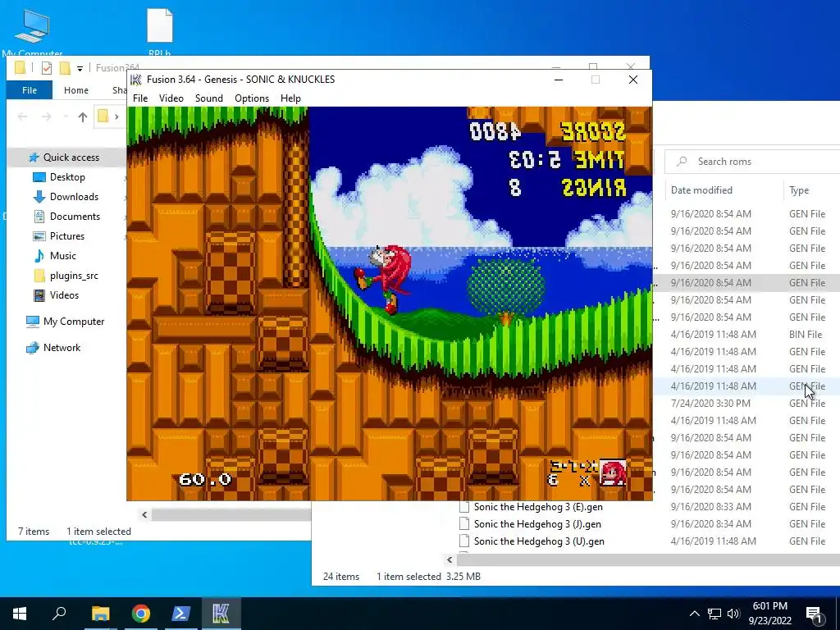Open PowerShell from the taskbar
Viewport: 840px width, 630px height.
tap(181, 614)
